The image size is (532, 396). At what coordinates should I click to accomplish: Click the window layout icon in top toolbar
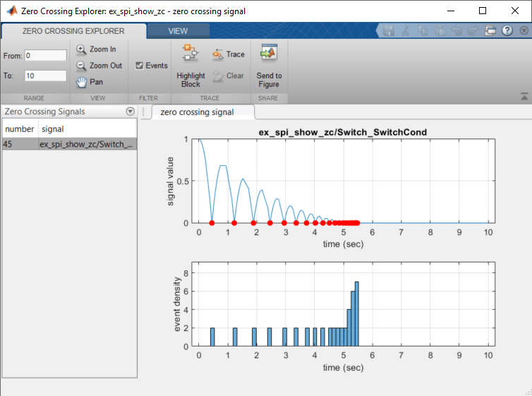pyautogui.click(x=490, y=31)
